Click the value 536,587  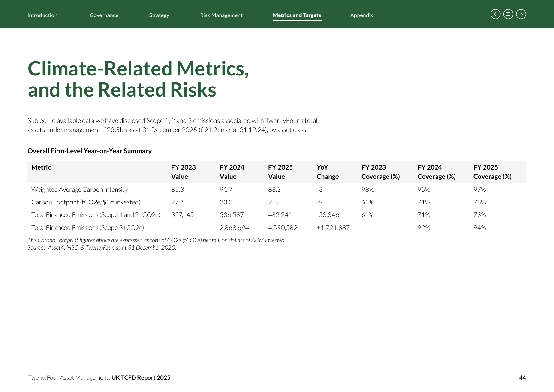[x=232, y=215]
